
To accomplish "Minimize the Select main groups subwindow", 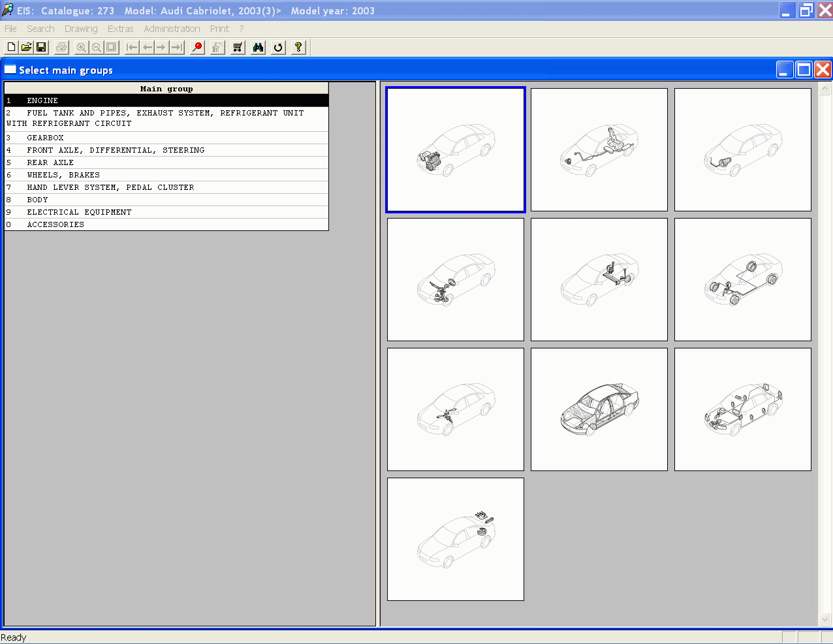I will click(x=785, y=70).
